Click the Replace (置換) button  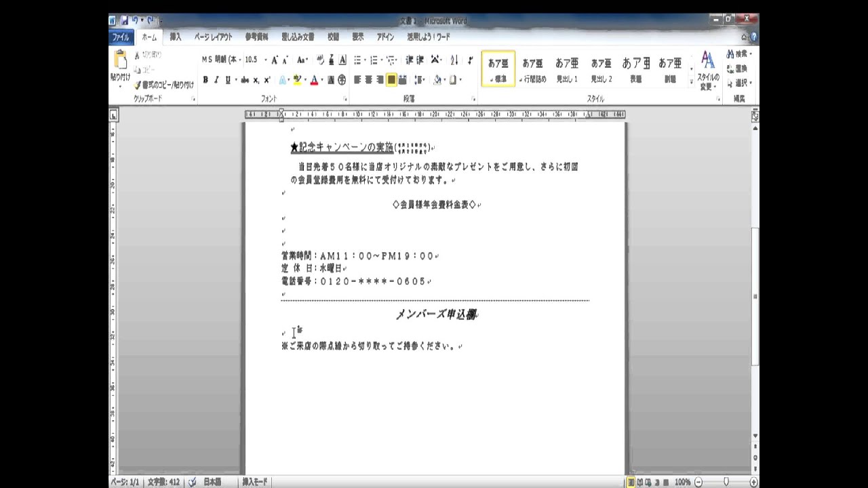[738, 68]
